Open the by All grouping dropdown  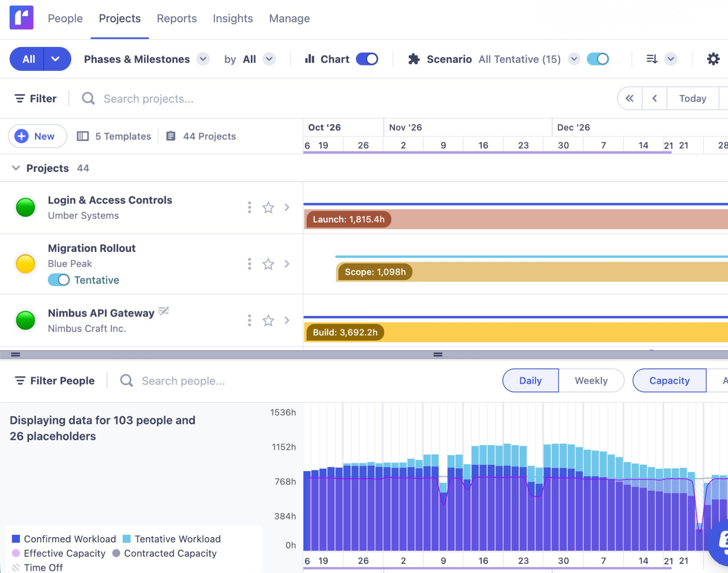269,59
